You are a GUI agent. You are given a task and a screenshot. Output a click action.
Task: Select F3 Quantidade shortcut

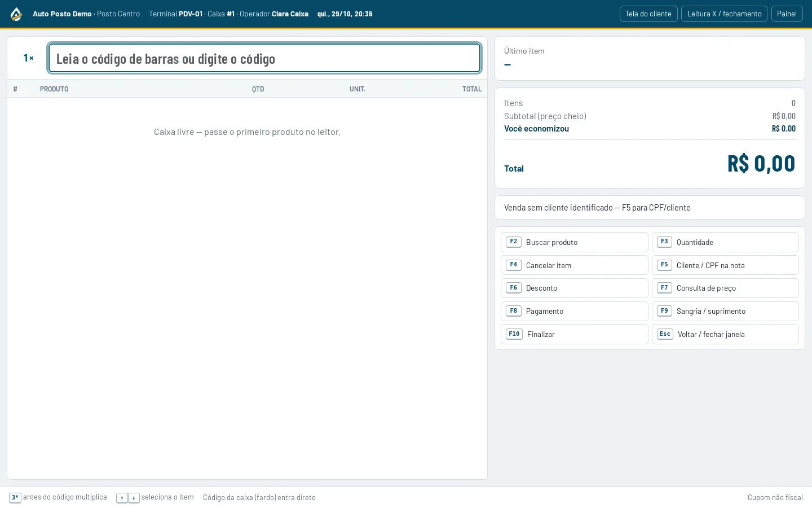725,242
